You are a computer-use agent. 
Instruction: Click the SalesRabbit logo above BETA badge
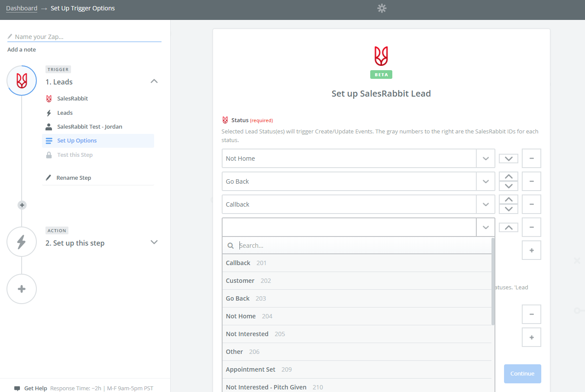pos(381,56)
